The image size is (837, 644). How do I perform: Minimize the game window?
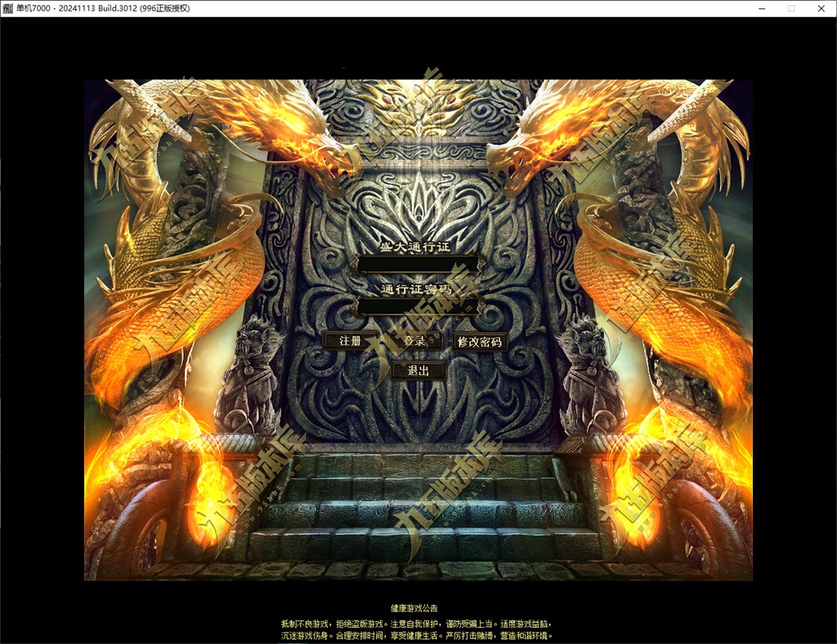pos(762,8)
